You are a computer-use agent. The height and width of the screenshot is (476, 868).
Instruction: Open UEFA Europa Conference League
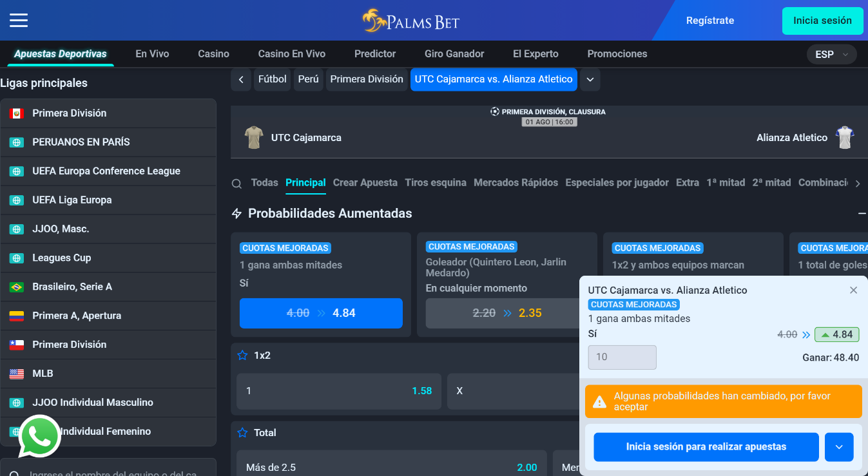pyautogui.click(x=108, y=171)
